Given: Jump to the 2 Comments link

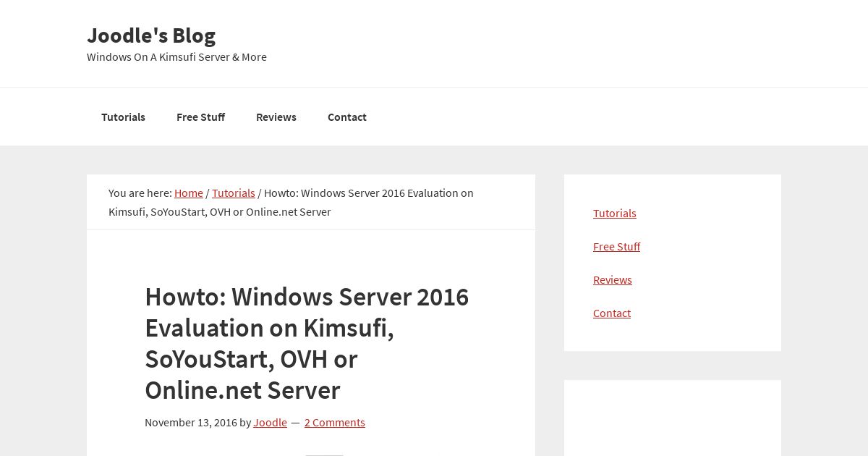Looking at the screenshot, I should (x=334, y=422).
